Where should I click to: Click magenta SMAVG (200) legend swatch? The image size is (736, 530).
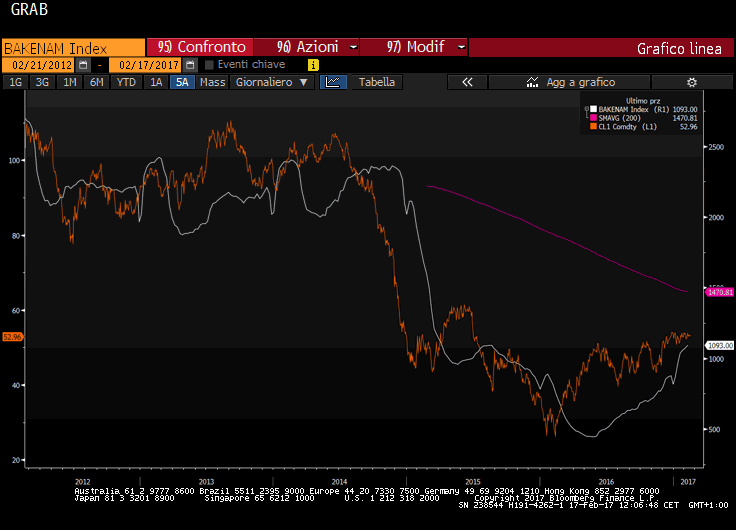[593, 118]
